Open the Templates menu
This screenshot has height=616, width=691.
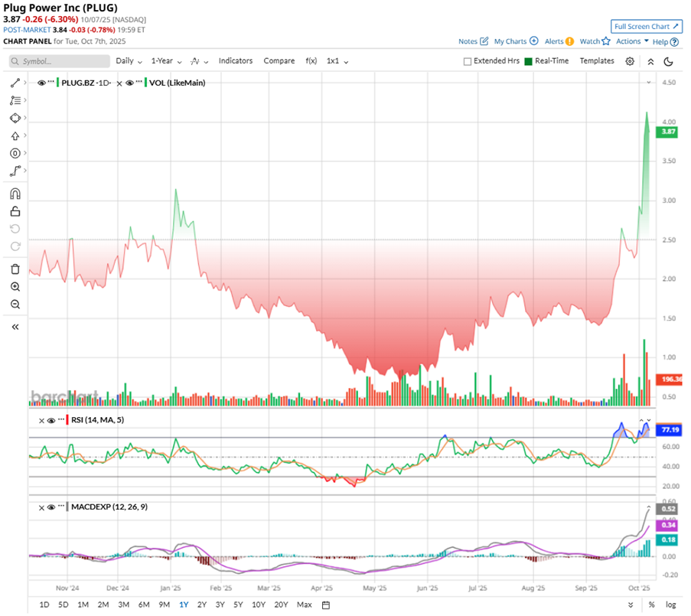tap(597, 60)
